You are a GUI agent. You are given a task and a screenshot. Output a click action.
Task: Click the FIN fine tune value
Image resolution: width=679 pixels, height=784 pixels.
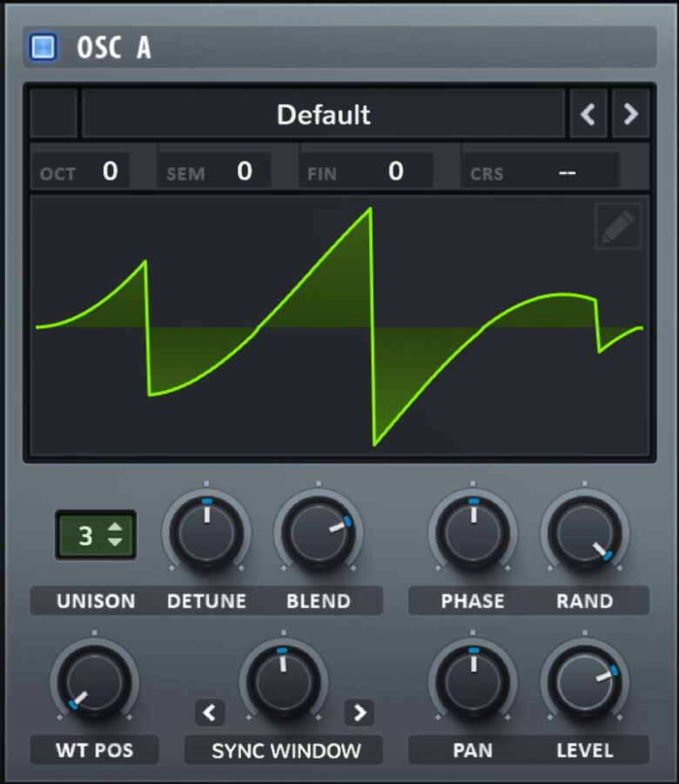point(366,171)
